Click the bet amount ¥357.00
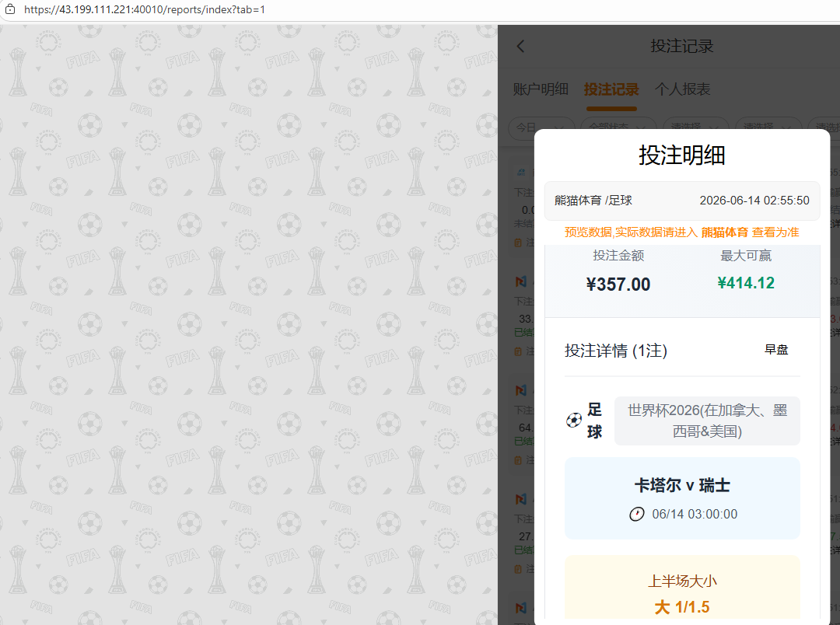The image size is (840, 625). coord(618,285)
